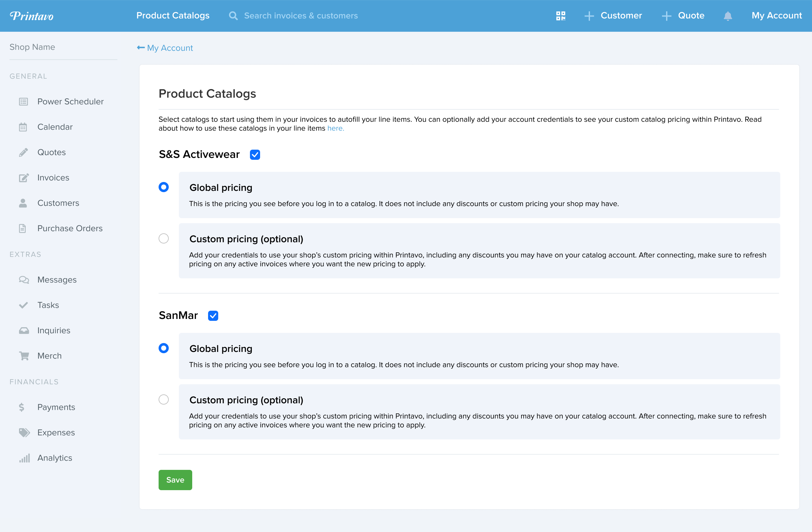Viewport: 812px width, 532px height.
Task: Click the Customers person icon
Action: coord(23,203)
